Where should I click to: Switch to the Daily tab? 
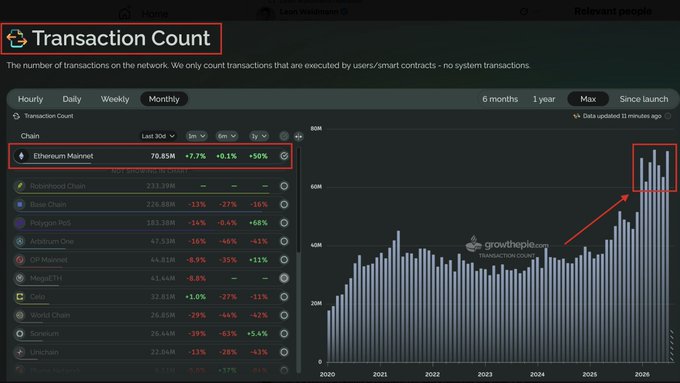(x=72, y=99)
